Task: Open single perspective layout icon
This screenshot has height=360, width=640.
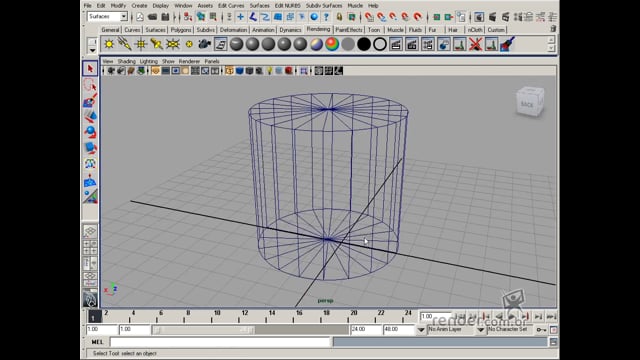Action: click(90, 231)
